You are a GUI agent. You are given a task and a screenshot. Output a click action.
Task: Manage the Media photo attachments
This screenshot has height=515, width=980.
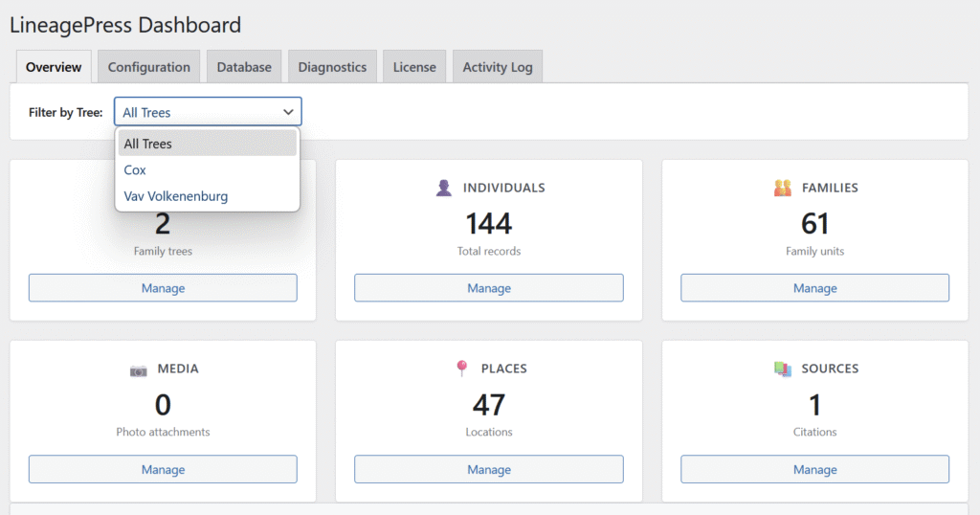[163, 469]
